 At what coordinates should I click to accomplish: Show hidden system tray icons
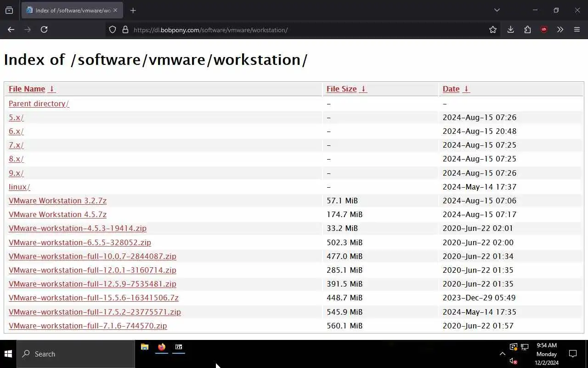502,354
